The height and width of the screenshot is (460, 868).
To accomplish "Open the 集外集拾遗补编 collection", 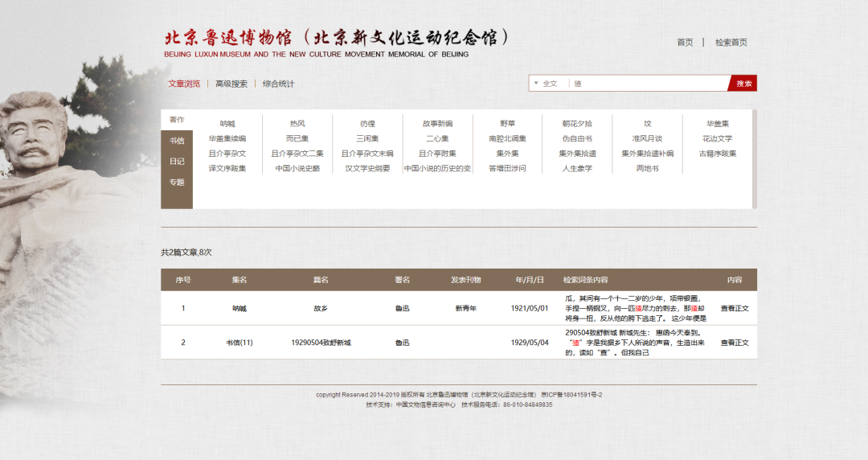I will tap(647, 154).
